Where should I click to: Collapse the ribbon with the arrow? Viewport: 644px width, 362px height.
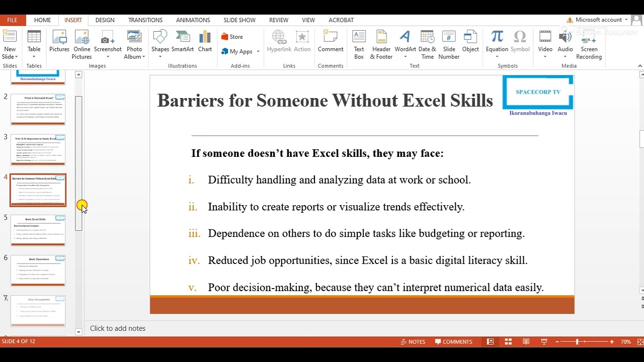640,66
